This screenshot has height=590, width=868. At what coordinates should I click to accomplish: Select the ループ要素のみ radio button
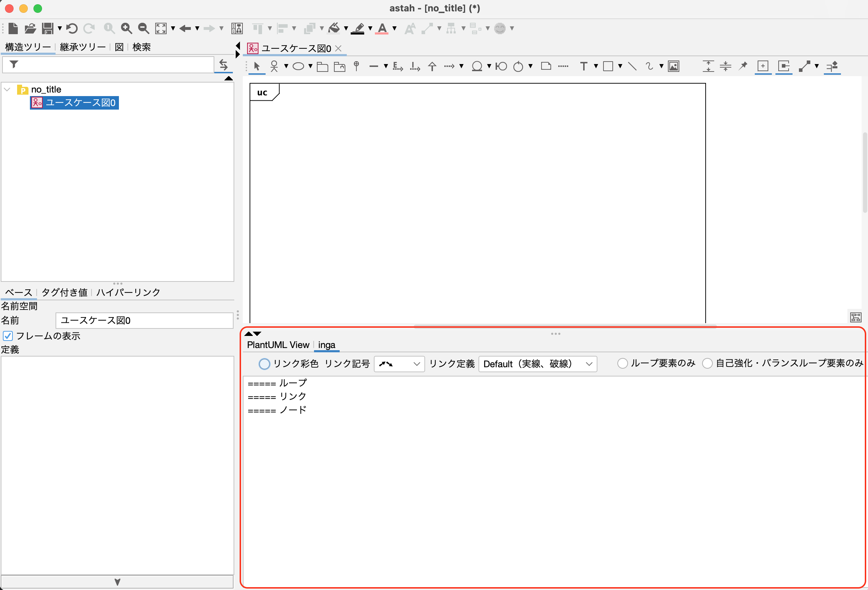622,363
